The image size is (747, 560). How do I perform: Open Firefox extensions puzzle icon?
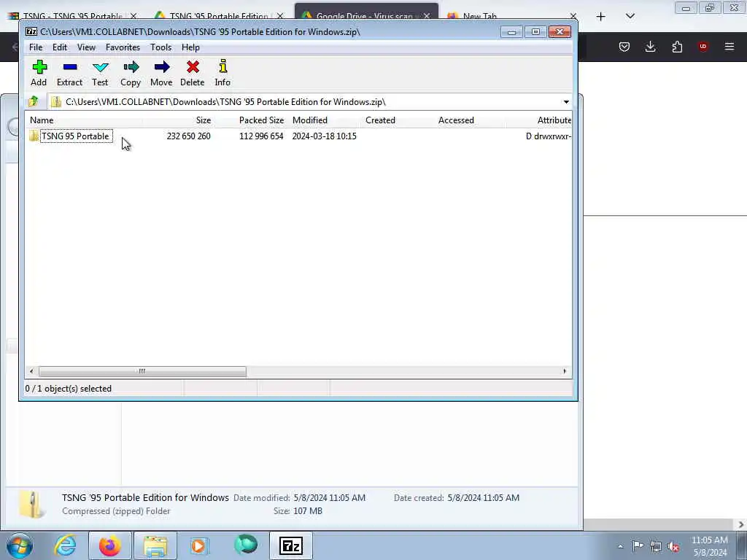click(677, 47)
